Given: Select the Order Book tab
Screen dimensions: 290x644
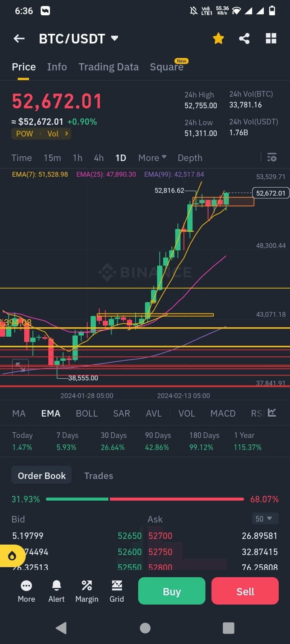Looking at the screenshot, I should coord(41,475).
